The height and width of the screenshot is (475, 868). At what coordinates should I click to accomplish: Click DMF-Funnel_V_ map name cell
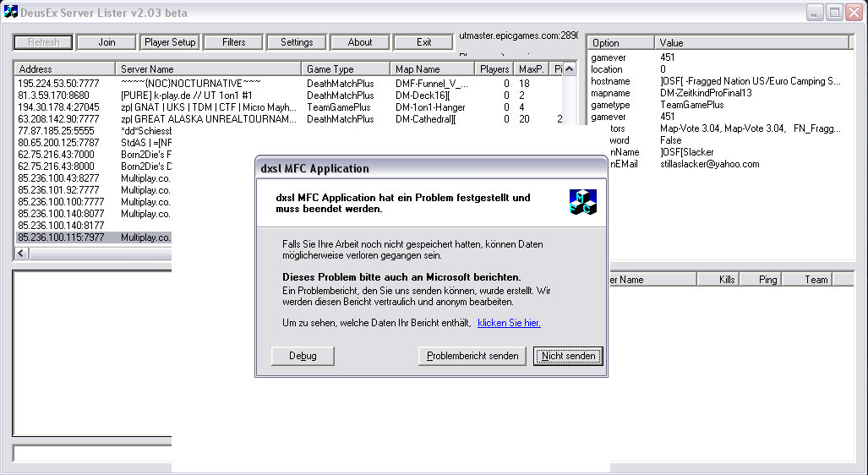[x=432, y=84]
